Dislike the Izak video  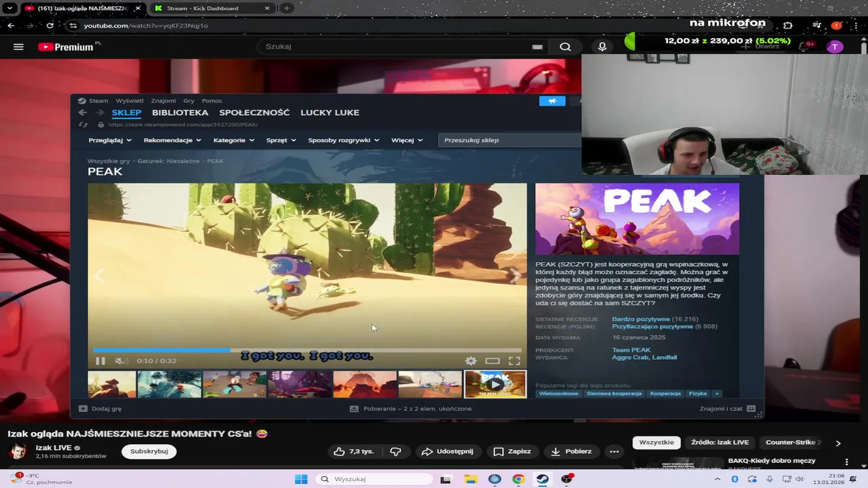(x=396, y=451)
